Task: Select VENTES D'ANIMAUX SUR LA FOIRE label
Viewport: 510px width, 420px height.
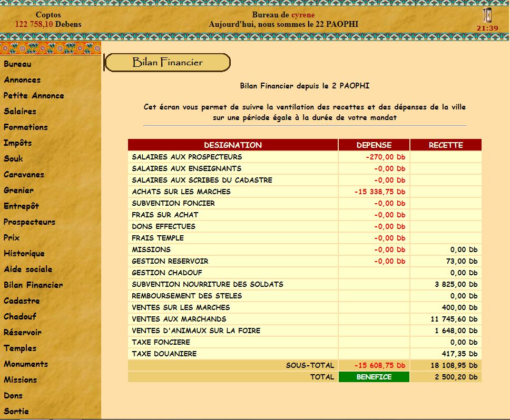Action: (196, 331)
